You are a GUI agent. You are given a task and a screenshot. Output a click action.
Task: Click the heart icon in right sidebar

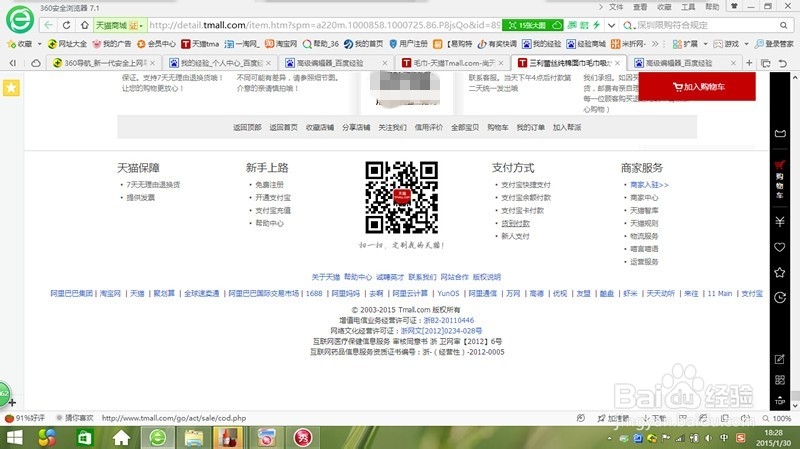pos(780,247)
